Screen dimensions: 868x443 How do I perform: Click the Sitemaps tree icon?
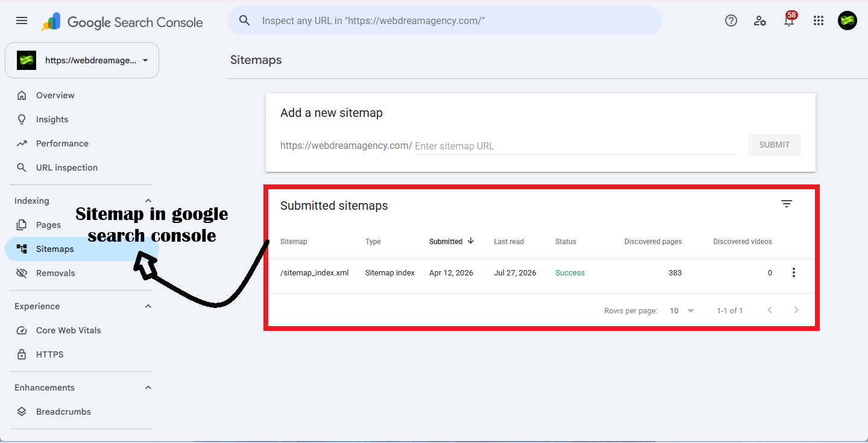[22, 249]
